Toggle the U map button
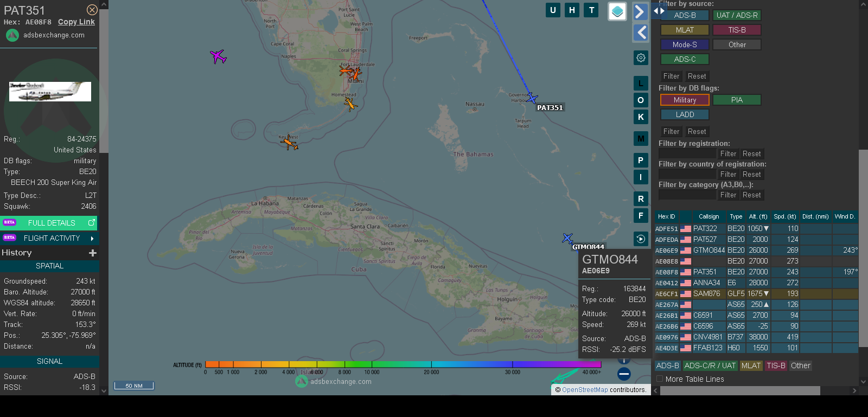Screen dimensions: 868x417 (x=553, y=10)
